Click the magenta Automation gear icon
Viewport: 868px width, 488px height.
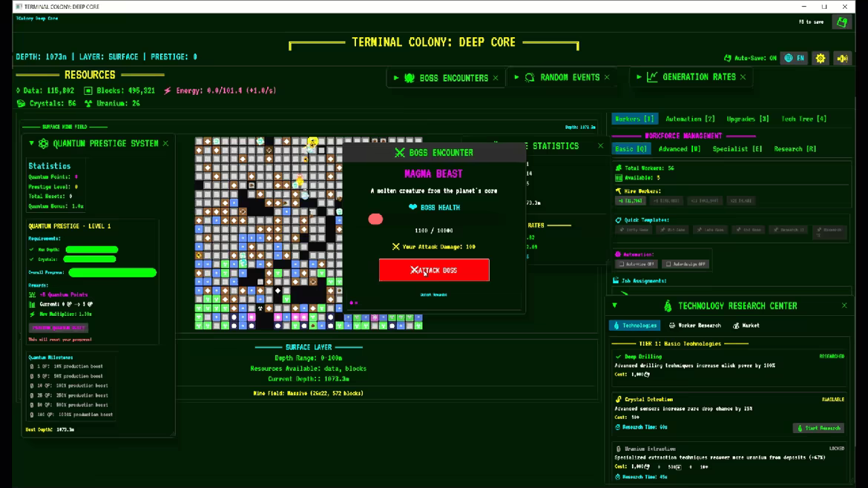click(618, 254)
